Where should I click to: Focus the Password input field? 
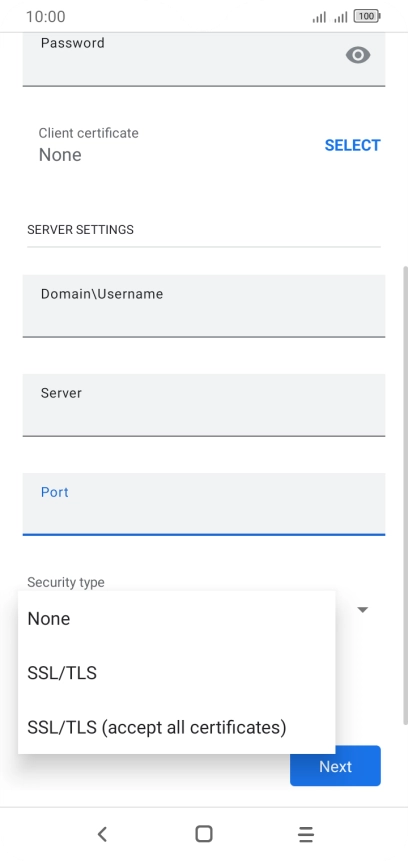pyautogui.click(x=204, y=59)
